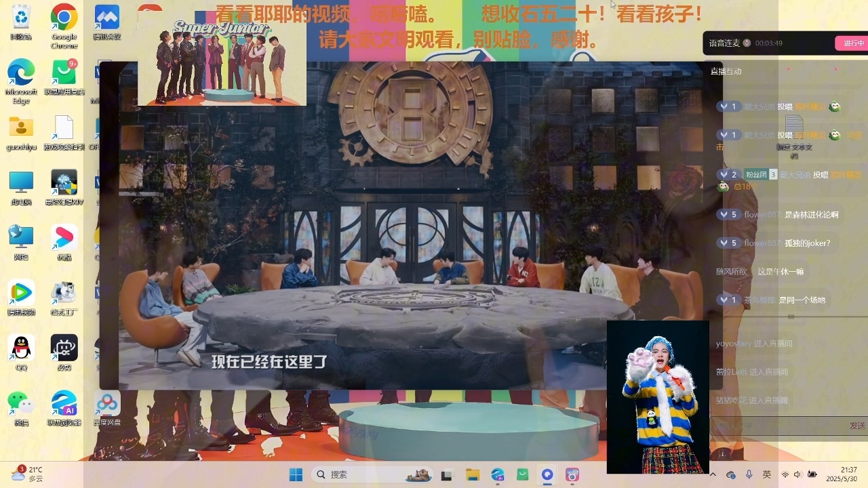Click the chat message 这是午休一嘛
This screenshot has height=488, width=868.
tap(781, 272)
